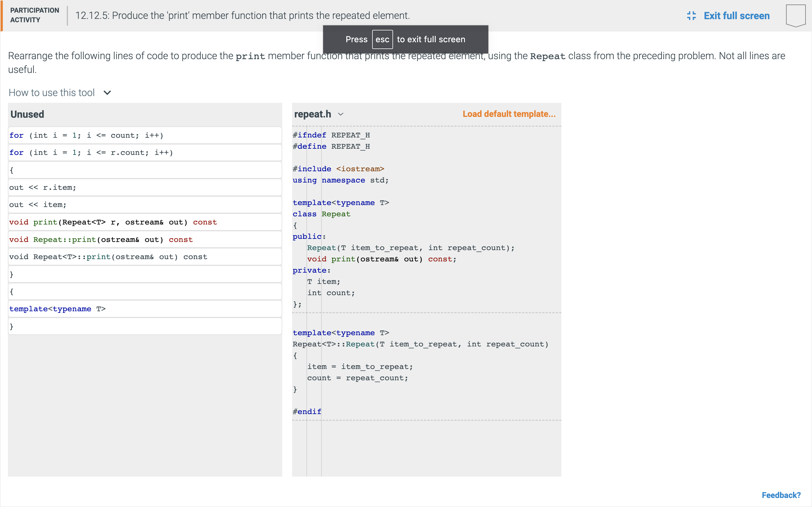The height and width of the screenshot is (507, 812).
Task: Click 'Load default template...' link
Action: (509, 114)
